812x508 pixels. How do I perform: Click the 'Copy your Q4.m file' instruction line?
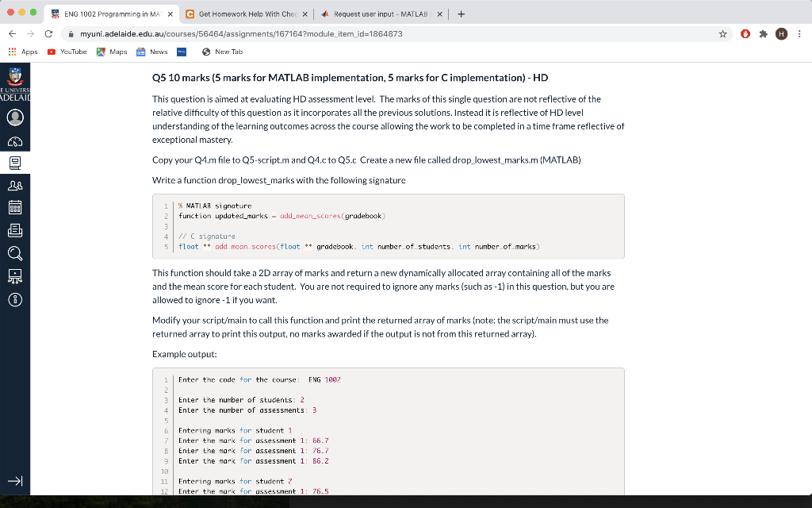pyautogui.click(x=366, y=160)
